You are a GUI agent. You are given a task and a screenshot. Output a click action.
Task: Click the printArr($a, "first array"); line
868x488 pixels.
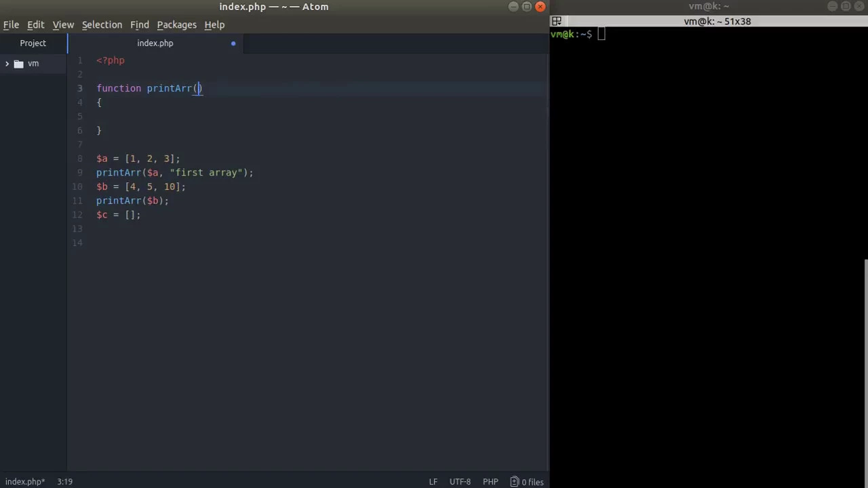click(x=175, y=173)
